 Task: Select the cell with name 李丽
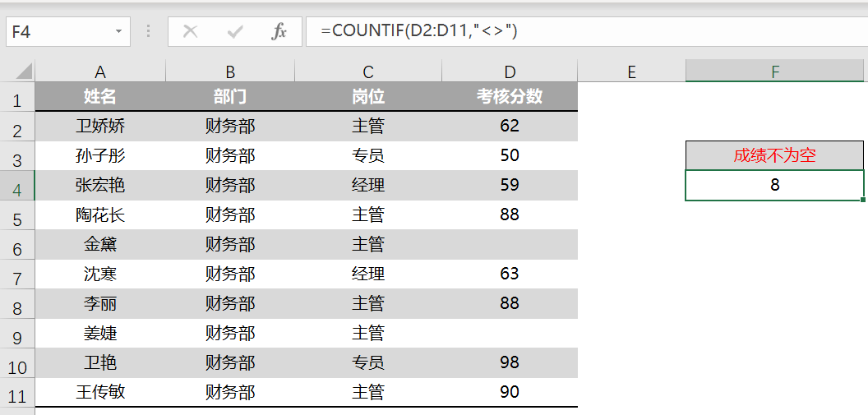pos(100,303)
